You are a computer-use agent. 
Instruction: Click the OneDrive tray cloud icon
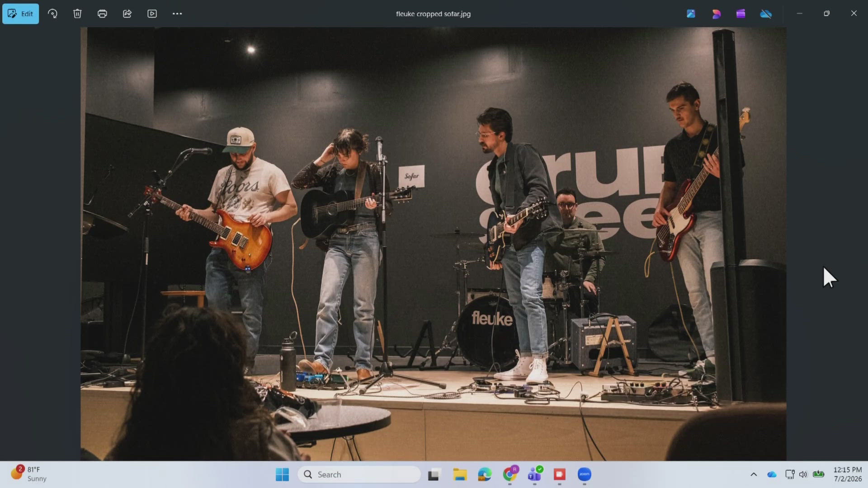[x=772, y=474]
